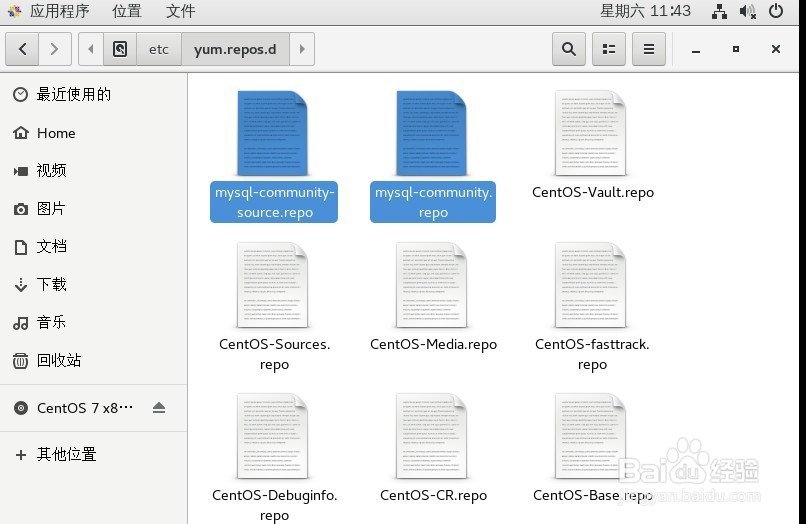The height and width of the screenshot is (524, 806).
Task: Select the mysql-community-source.repo file icon
Action: pos(272,133)
